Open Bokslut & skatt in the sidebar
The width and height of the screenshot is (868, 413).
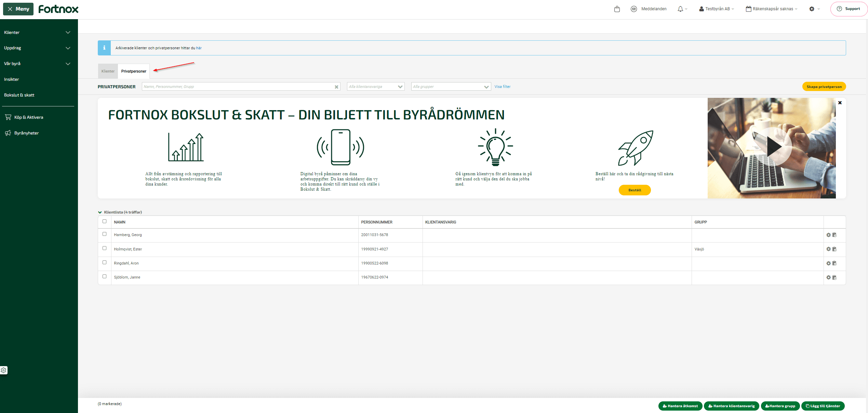click(x=19, y=95)
